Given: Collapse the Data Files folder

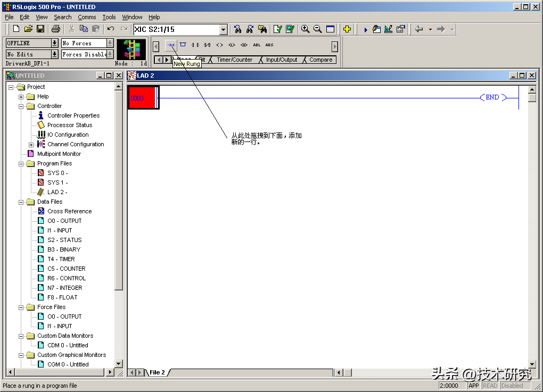Looking at the screenshot, I should pos(21,202).
